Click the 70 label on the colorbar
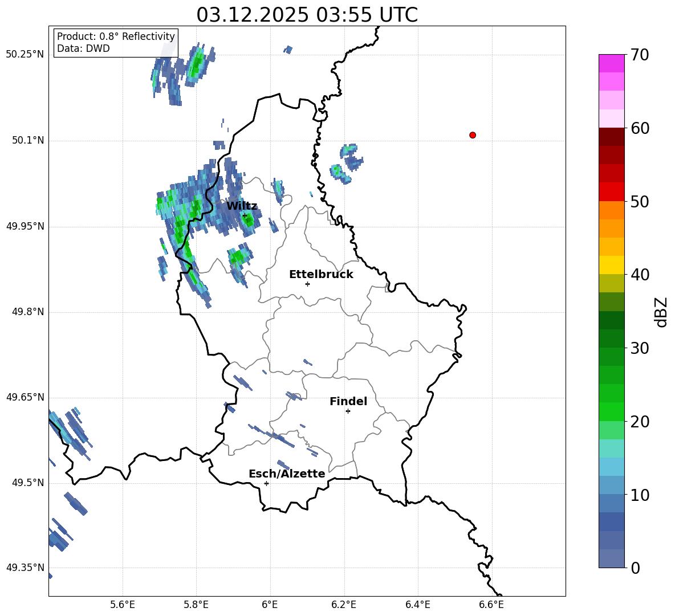This screenshot has height=616, width=675. [x=640, y=55]
